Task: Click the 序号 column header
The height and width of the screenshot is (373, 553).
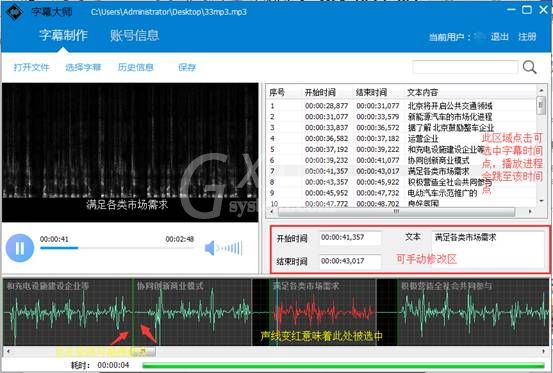Action: click(x=277, y=92)
